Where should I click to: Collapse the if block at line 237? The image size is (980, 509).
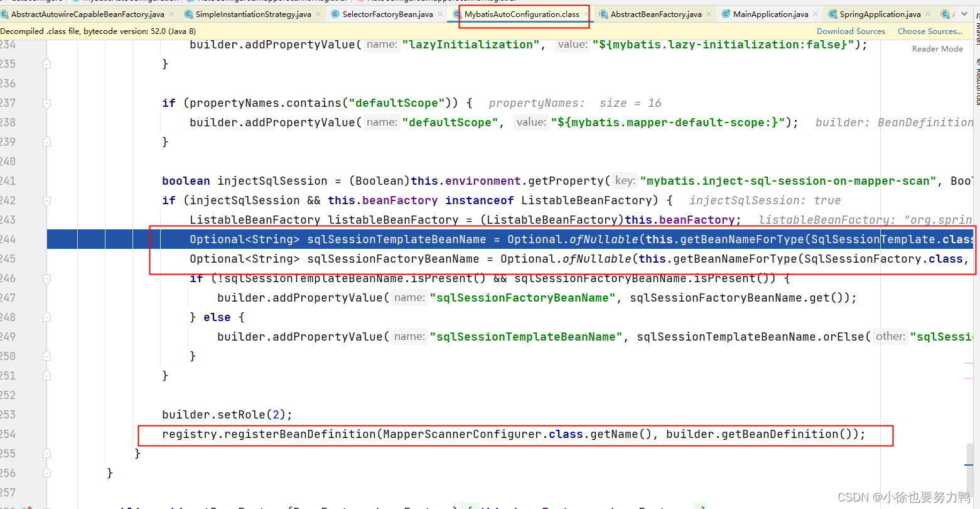(x=47, y=103)
